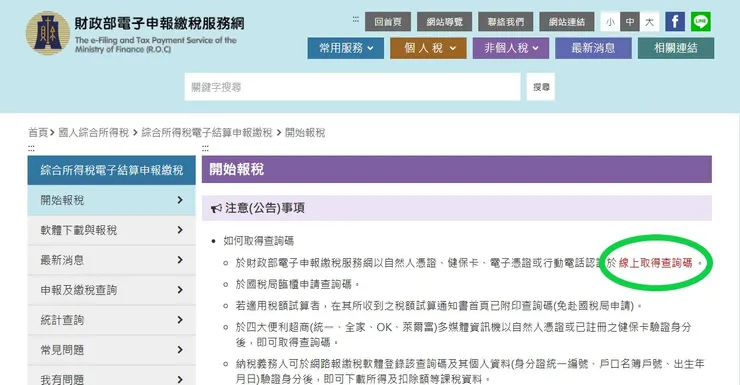Select 最新消息 in the sidebar
The image size is (740, 385).
coord(111,260)
